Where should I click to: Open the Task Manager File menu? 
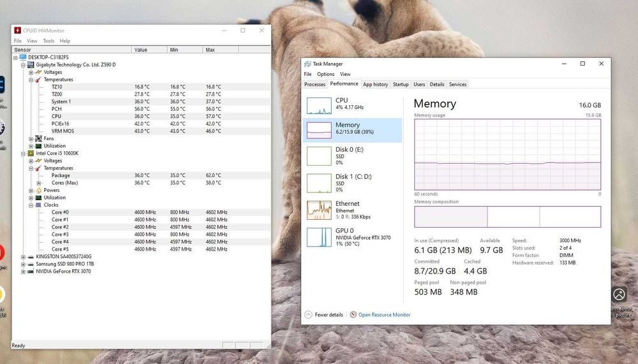[308, 74]
